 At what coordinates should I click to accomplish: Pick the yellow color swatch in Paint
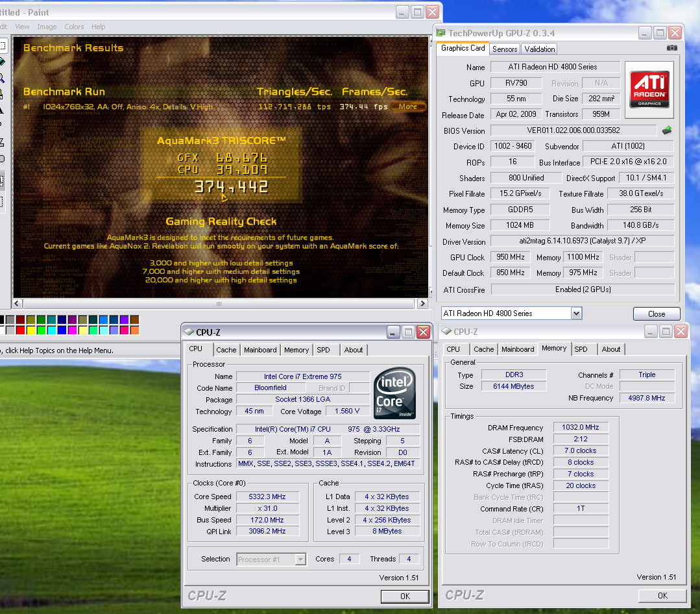click(x=30, y=330)
